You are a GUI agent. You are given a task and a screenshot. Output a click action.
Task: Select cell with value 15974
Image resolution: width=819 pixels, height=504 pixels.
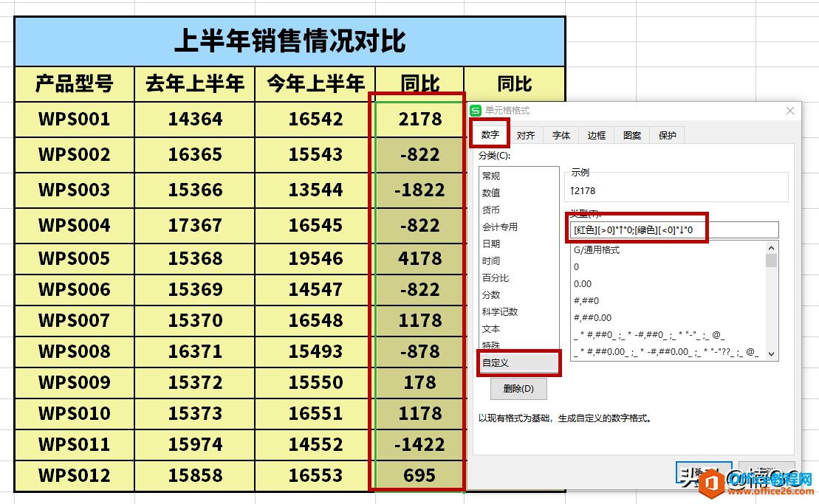coord(195,445)
